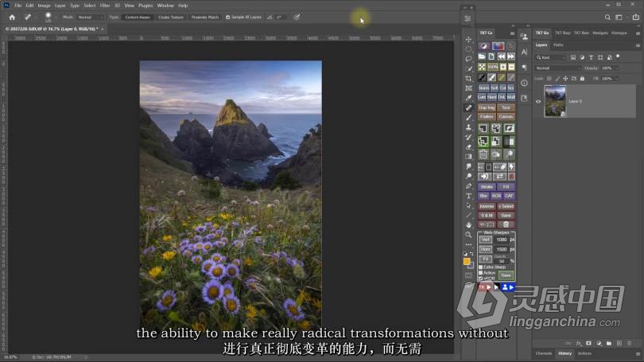Select the Move tool

[468, 40]
